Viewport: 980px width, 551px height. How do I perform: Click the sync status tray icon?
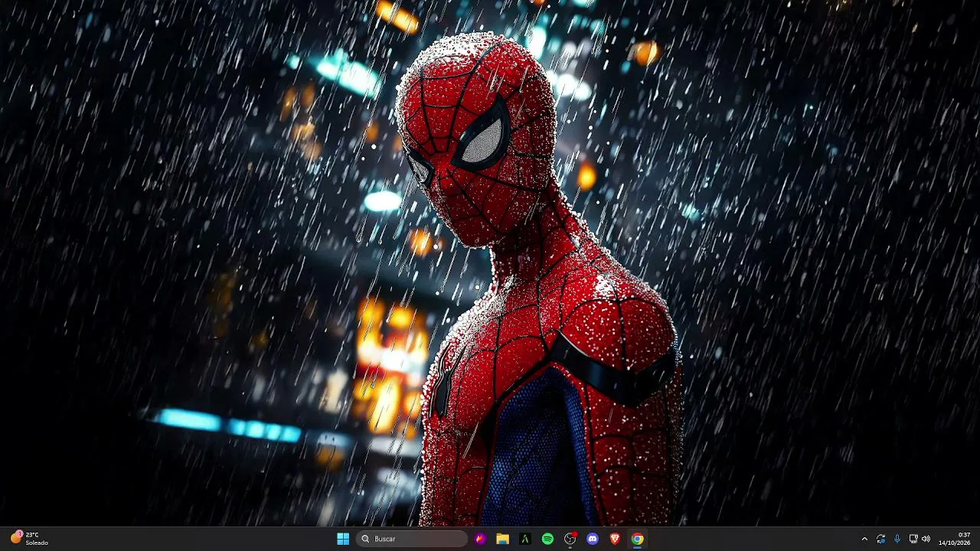(x=881, y=539)
